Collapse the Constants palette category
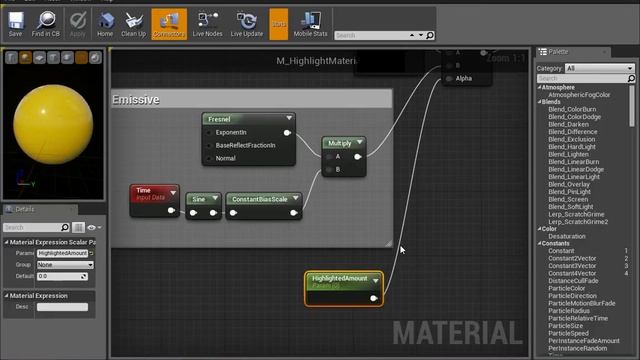 540,244
